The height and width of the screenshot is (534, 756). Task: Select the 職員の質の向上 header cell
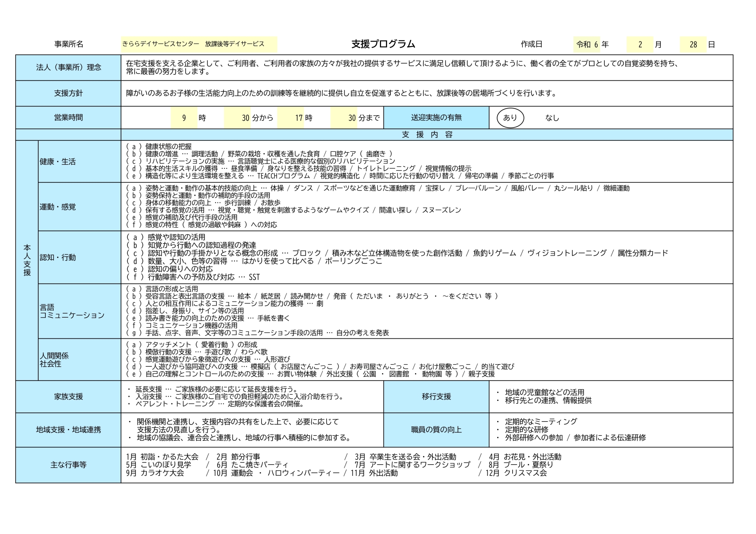click(x=436, y=430)
